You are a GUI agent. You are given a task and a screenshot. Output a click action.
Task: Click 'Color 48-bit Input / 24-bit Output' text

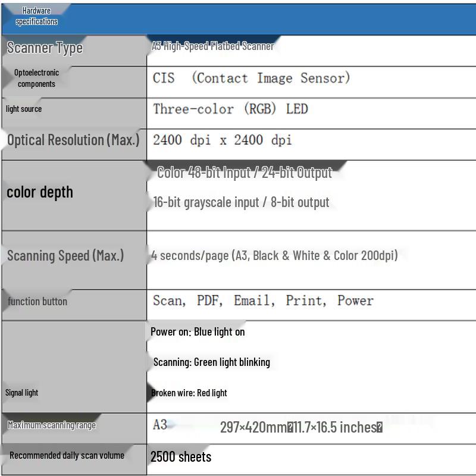pyautogui.click(x=245, y=173)
